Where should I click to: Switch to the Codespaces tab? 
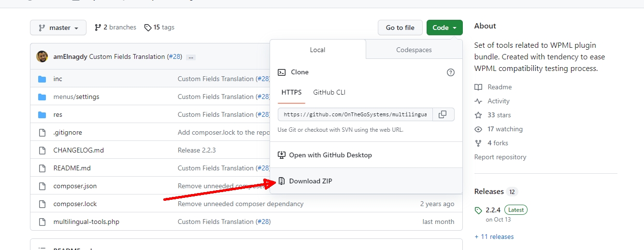click(414, 50)
